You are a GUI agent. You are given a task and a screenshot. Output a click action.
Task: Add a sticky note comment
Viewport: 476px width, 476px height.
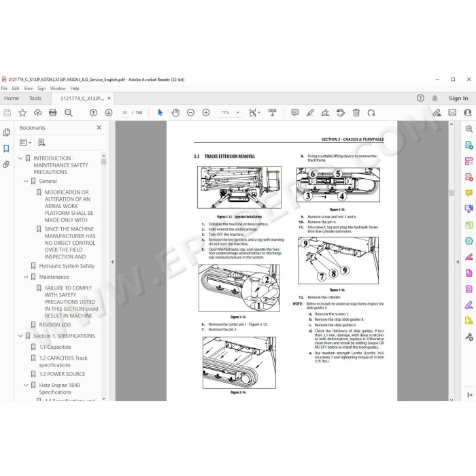coord(294,113)
